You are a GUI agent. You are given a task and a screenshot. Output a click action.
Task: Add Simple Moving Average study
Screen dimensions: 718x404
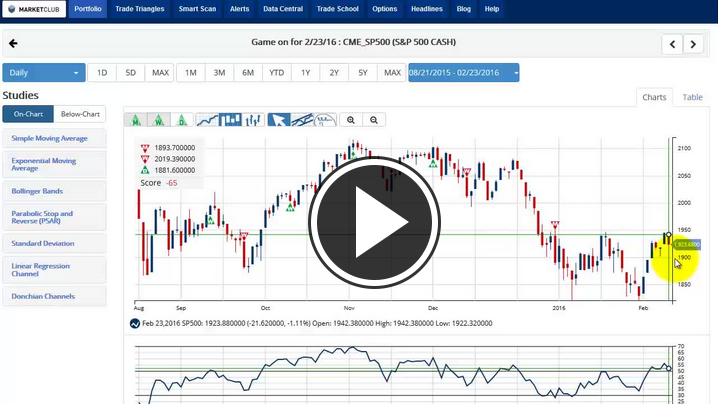(54, 138)
